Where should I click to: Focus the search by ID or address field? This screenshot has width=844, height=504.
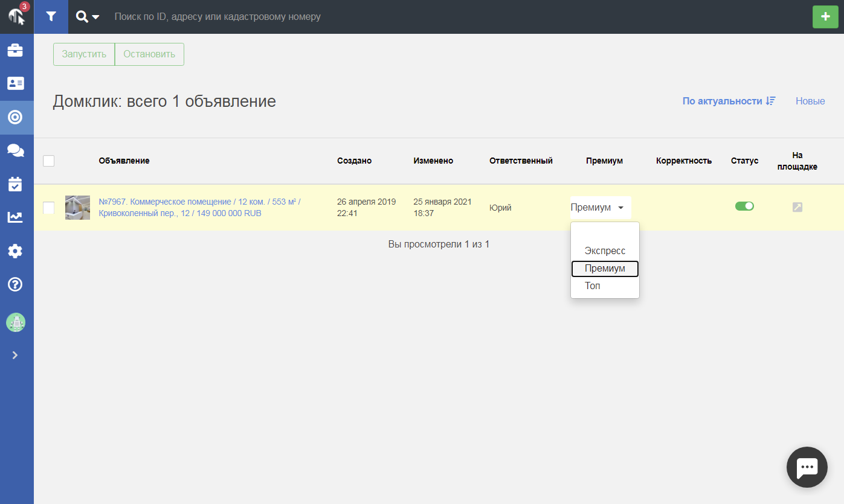pyautogui.click(x=459, y=17)
